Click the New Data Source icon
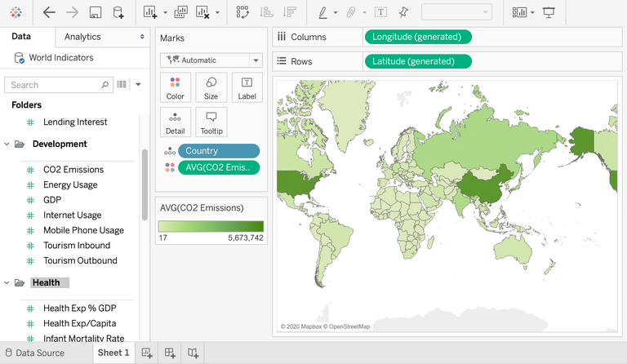This screenshot has height=364, width=627. [118, 12]
